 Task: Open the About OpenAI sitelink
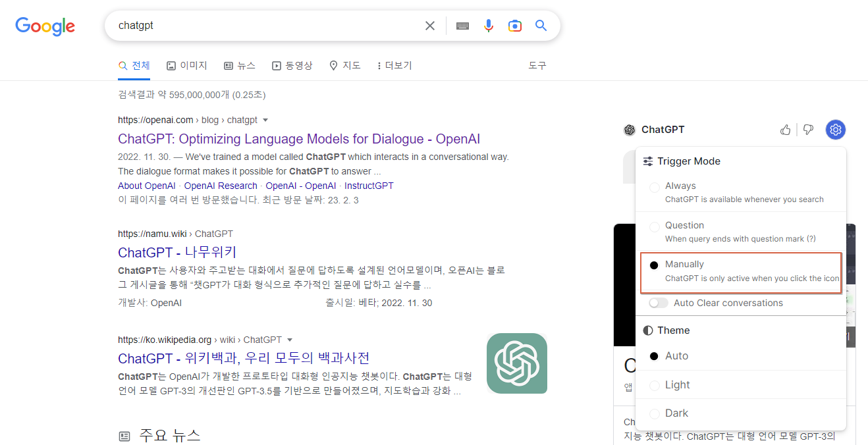pyautogui.click(x=147, y=186)
